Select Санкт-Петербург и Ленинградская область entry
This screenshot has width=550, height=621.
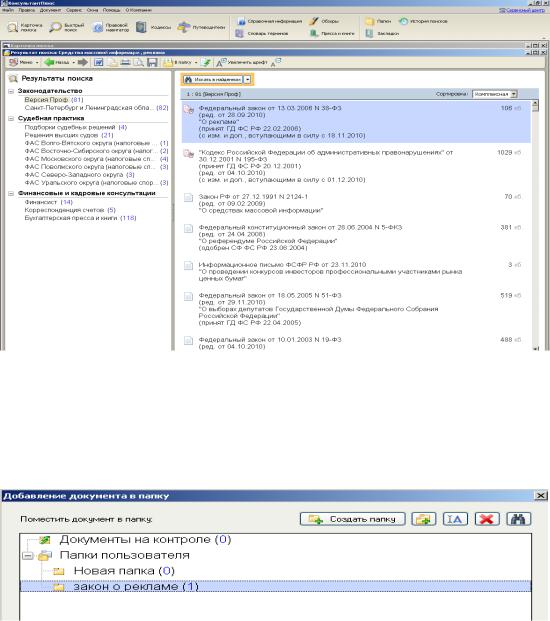[x=96, y=108]
